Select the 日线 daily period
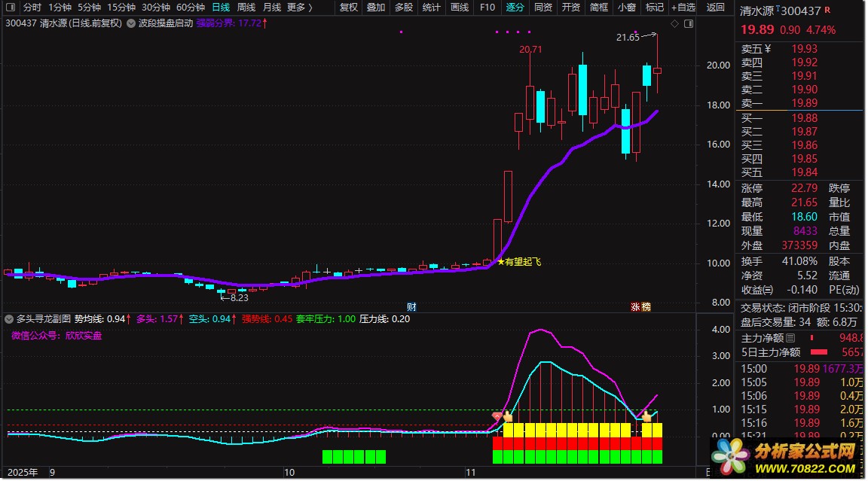The height and width of the screenshot is (481, 868). coord(221,8)
